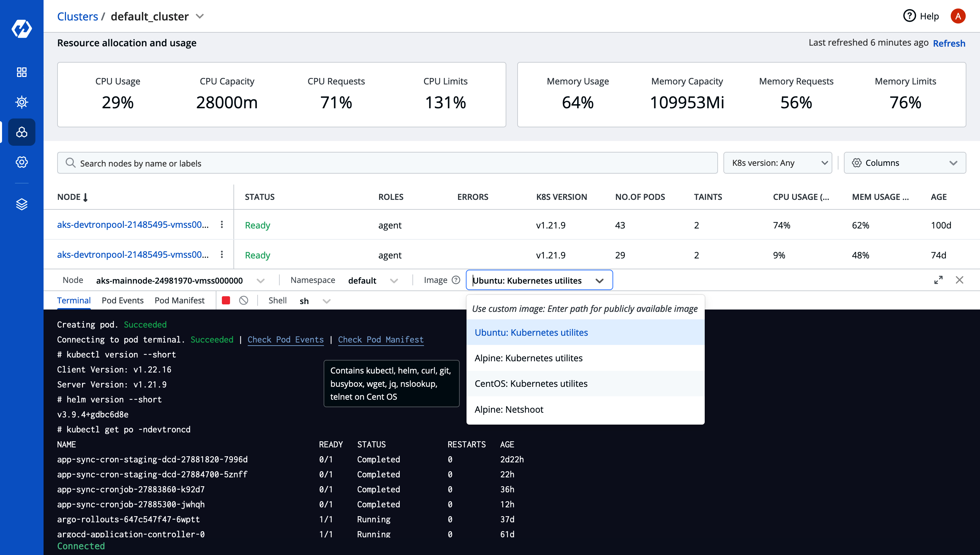The image size is (980, 555).
Task: Open the K8s version filter dropdown
Action: 778,162
